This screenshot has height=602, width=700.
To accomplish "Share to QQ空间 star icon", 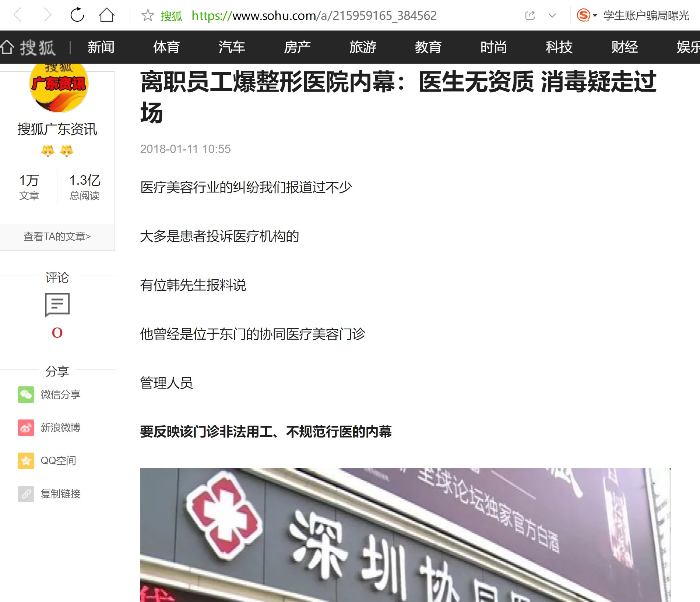I will 26,461.
